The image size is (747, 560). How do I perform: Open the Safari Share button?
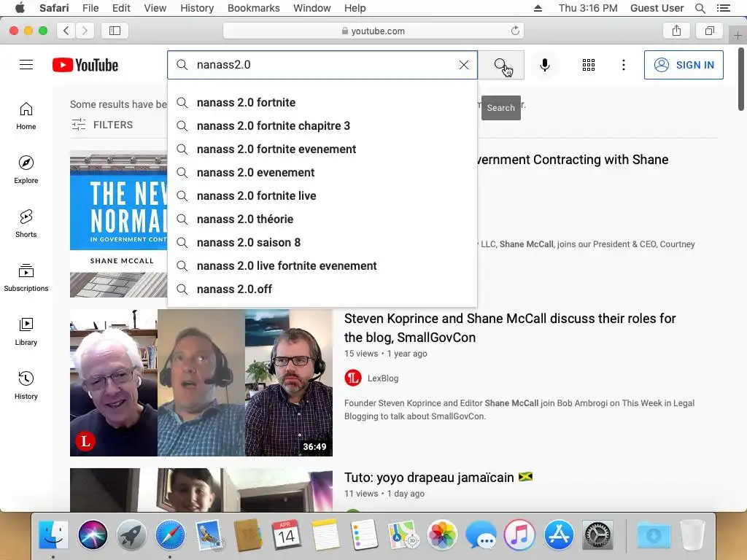point(676,31)
